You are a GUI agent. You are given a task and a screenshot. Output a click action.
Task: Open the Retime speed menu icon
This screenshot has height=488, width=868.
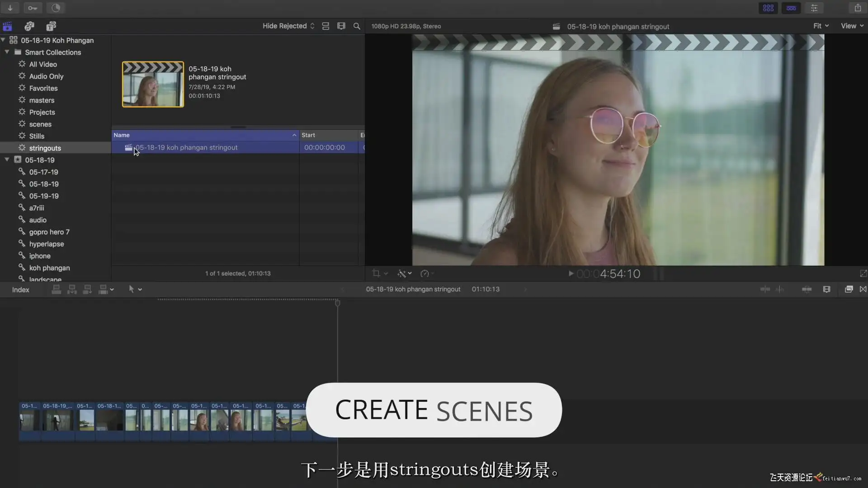[x=425, y=273]
